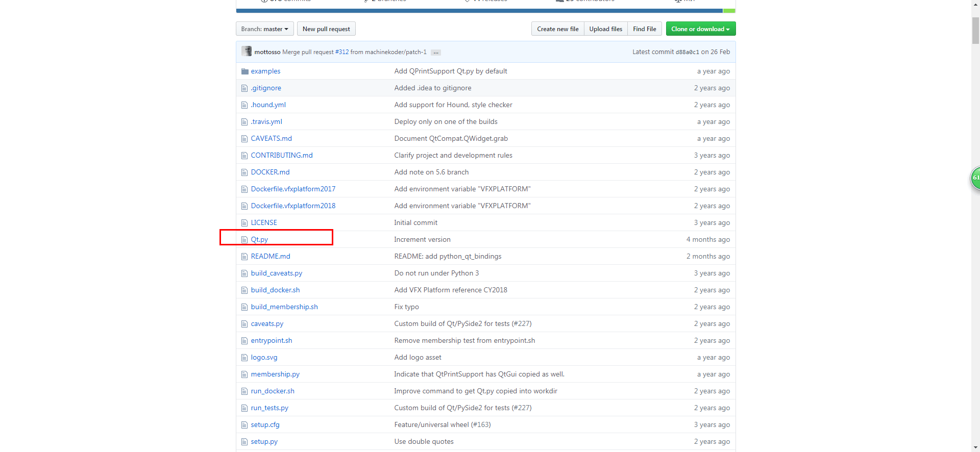980x452 pixels.
Task: Click the file icon beside run_docker.sh
Action: (x=244, y=391)
